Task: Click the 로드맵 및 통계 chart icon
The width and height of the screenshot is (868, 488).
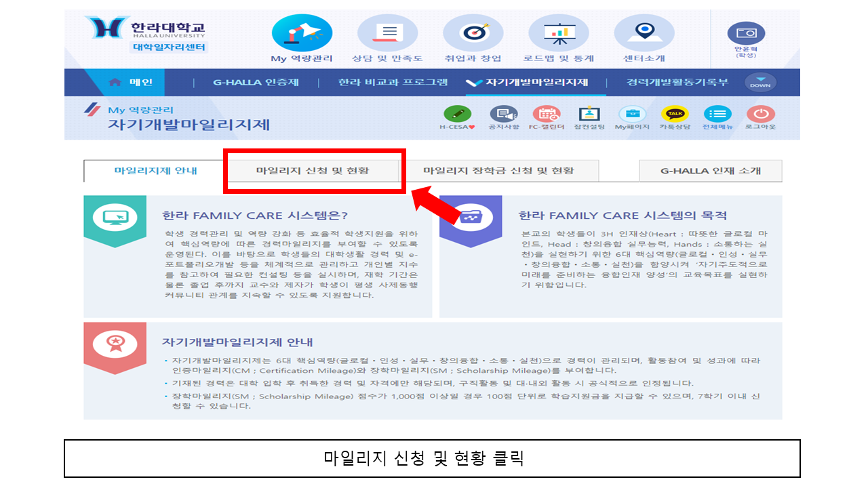Action: click(x=559, y=34)
